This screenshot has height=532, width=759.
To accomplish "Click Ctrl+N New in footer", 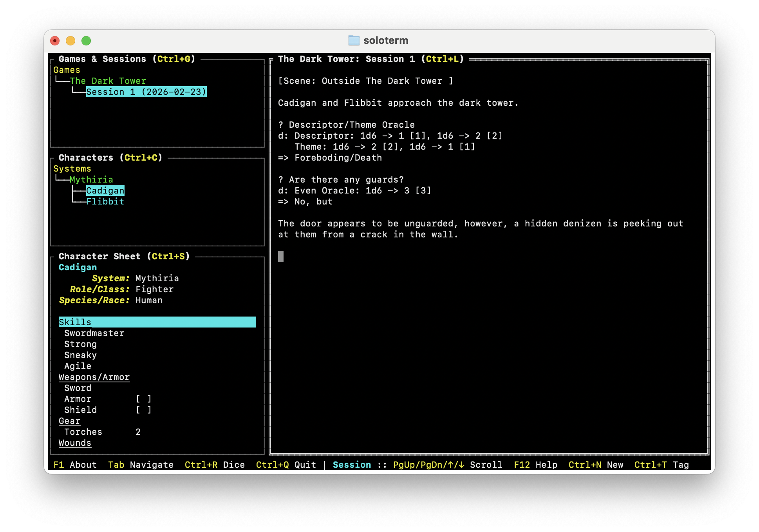I will (x=596, y=465).
